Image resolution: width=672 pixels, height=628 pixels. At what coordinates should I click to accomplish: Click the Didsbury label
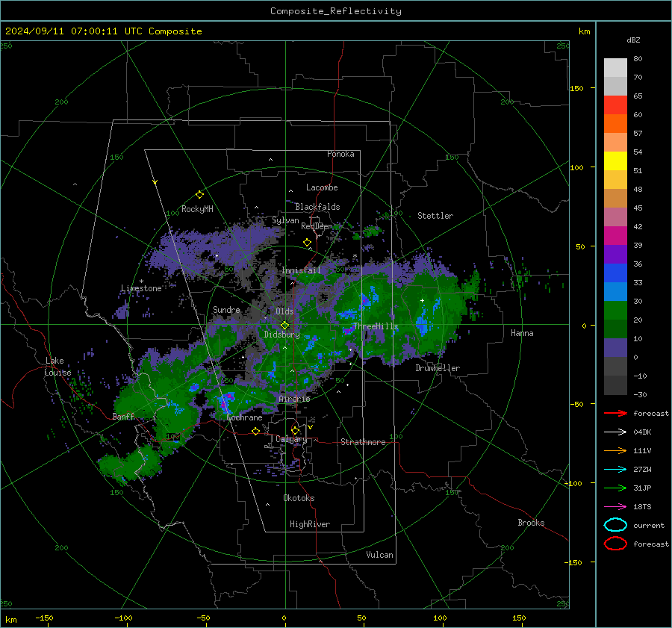[281, 335]
